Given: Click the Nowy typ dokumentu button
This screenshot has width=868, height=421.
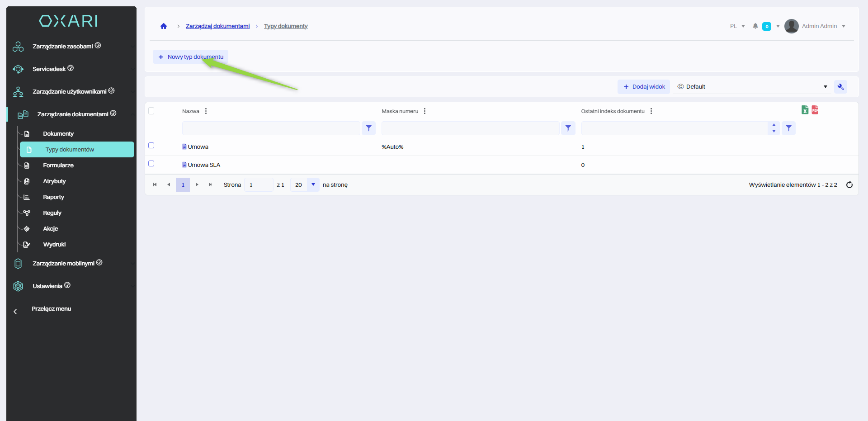Looking at the screenshot, I should click(x=190, y=57).
